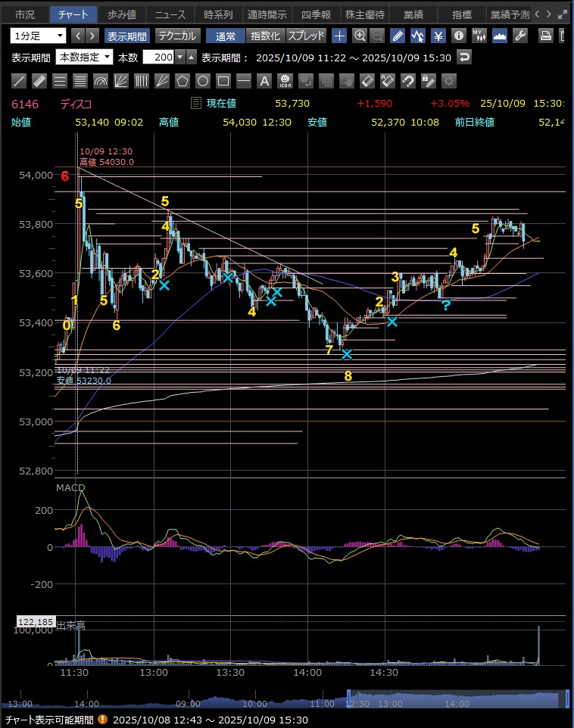Click the テクニカル button
This screenshot has width=574, height=728.
(x=177, y=36)
